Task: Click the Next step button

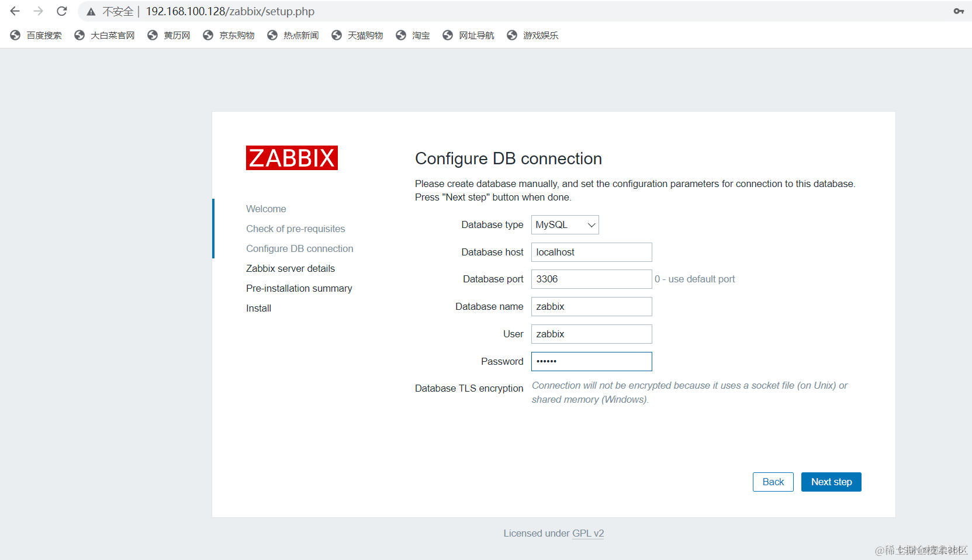Action: [x=831, y=482]
